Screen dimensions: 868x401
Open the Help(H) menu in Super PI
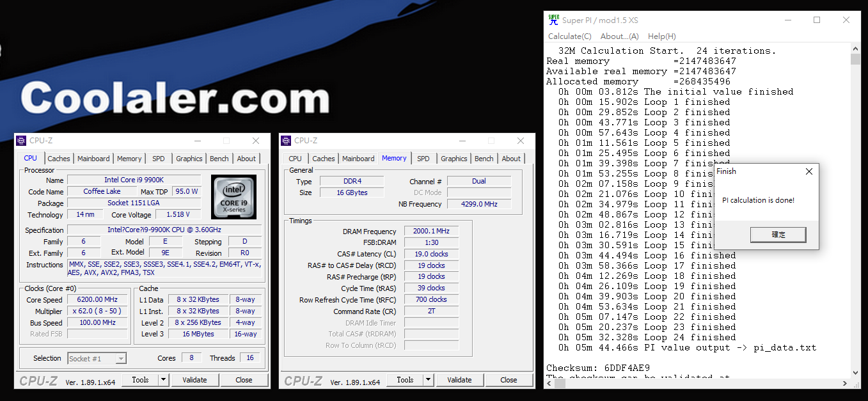(661, 36)
